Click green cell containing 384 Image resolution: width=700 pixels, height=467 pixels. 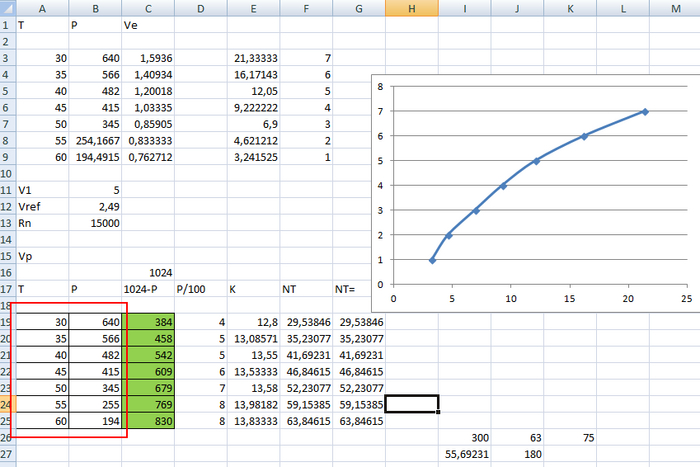[x=148, y=322]
